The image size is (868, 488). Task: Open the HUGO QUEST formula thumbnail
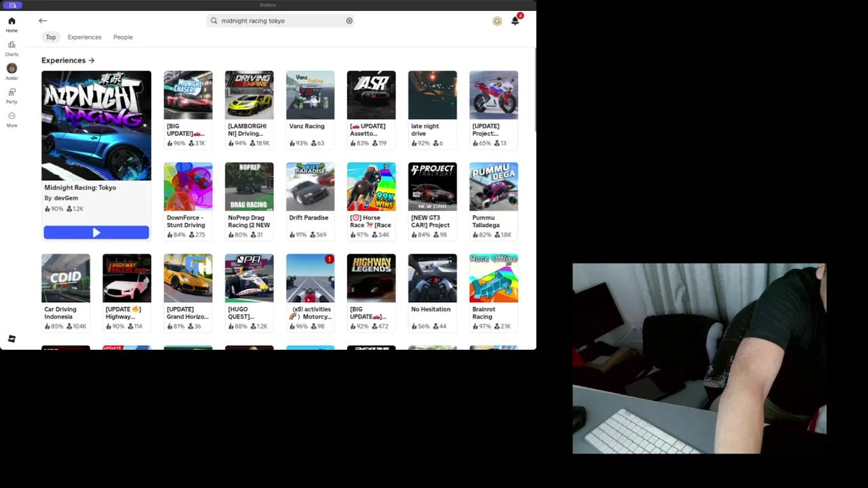249,278
